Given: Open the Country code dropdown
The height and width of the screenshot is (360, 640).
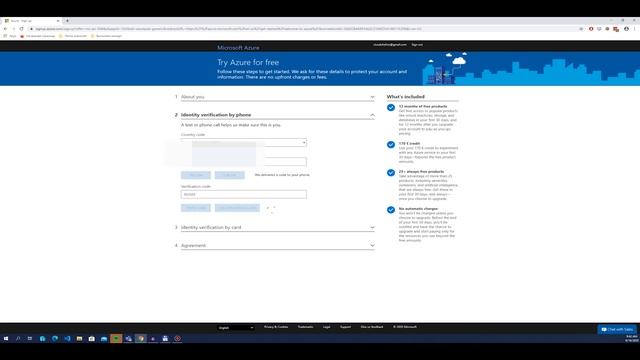Looking at the screenshot, I should tap(244, 142).
